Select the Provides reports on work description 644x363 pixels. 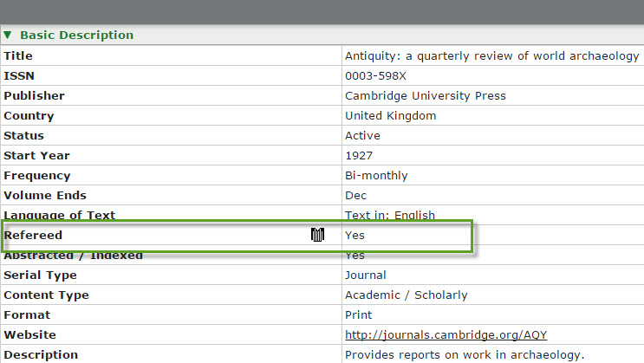tap(465, 355)
